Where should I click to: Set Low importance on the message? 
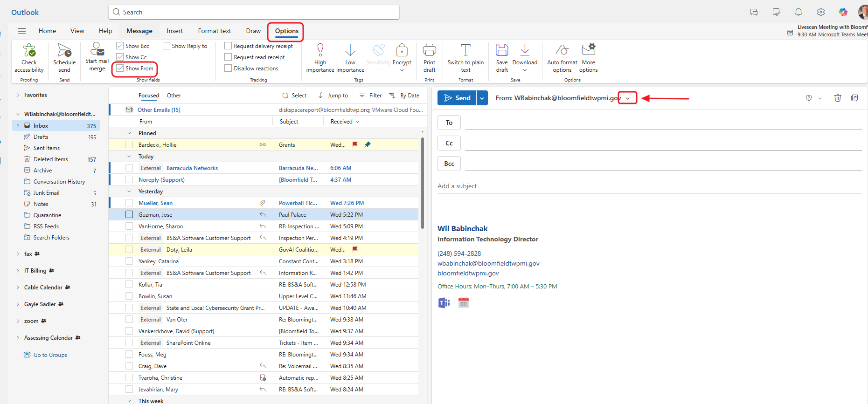point(350,58)
